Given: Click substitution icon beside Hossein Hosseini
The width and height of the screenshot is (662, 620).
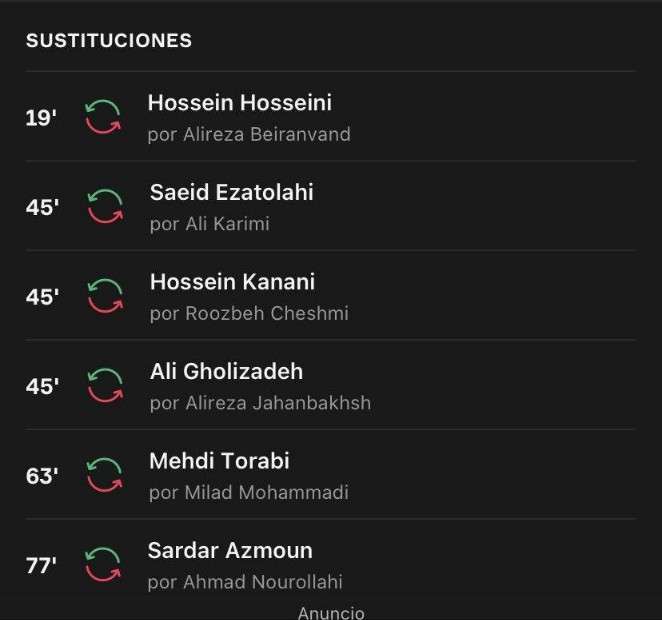Looking at the screenshot, I should tap(102, 116).
